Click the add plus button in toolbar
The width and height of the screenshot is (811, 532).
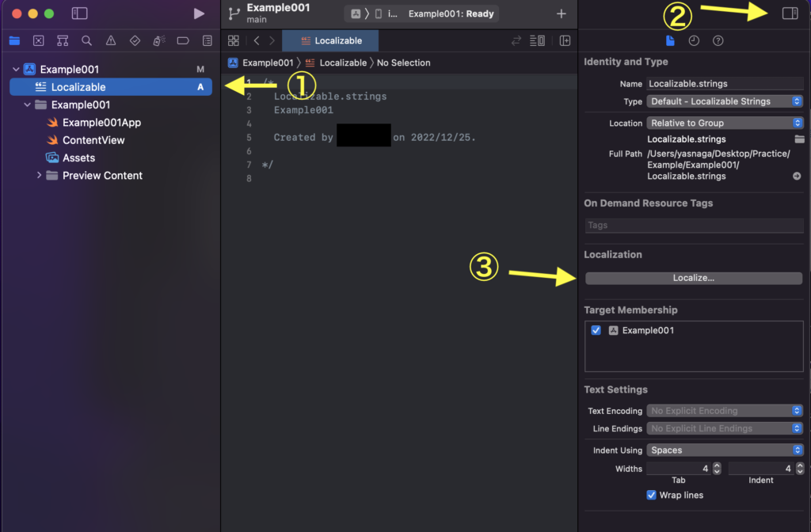click(562, 13)
